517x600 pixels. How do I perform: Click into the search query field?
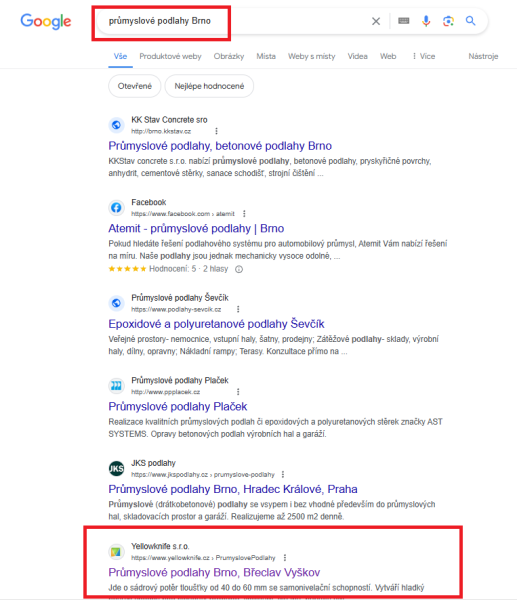tap(233, 21)
